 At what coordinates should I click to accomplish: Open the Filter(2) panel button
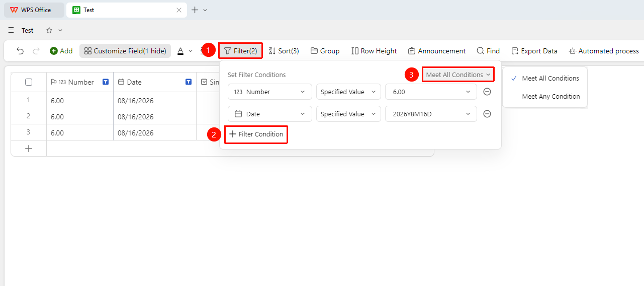240,51
